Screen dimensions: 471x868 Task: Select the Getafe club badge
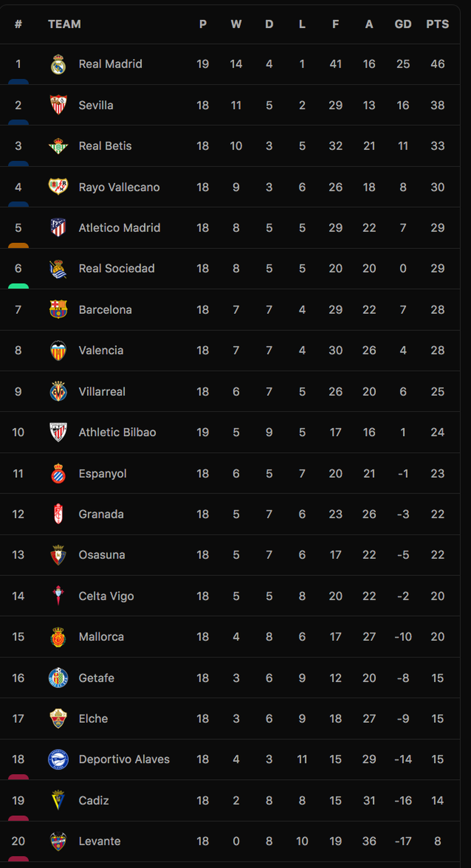58,678
